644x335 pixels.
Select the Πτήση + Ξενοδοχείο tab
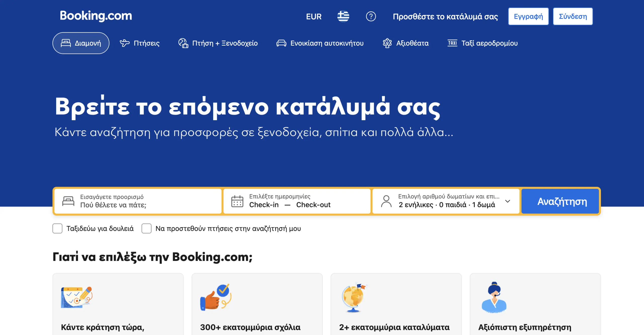click(x=218, y=43)
